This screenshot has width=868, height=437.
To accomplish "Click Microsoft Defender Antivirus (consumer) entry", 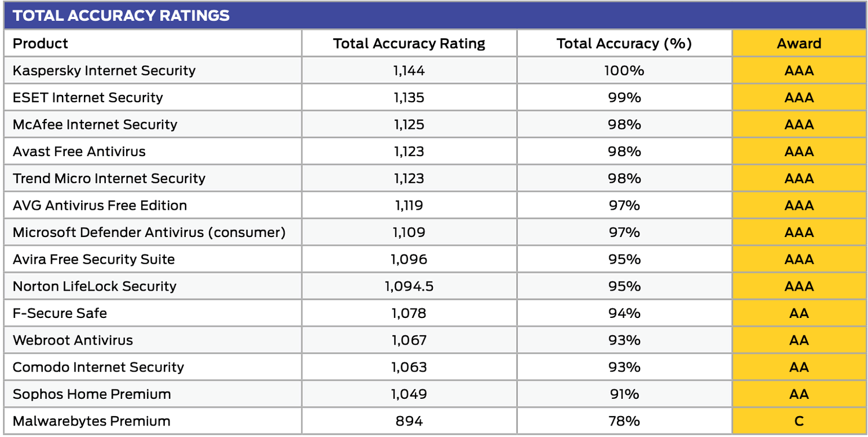I will [x=149, y=232].
